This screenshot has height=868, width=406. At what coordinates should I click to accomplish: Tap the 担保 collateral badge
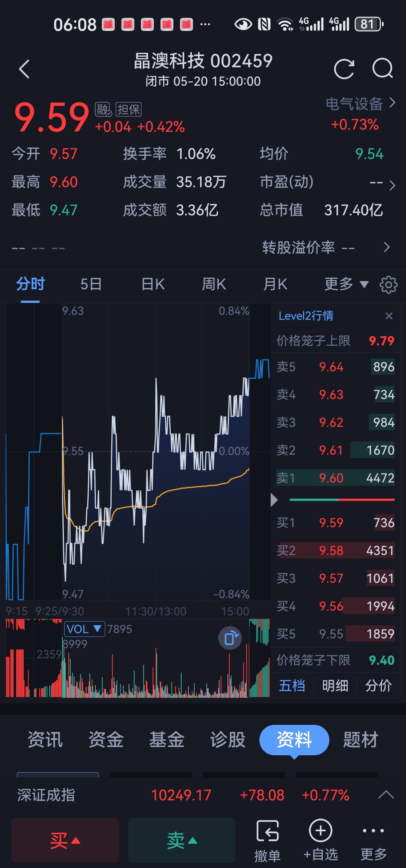click(129, 109)
